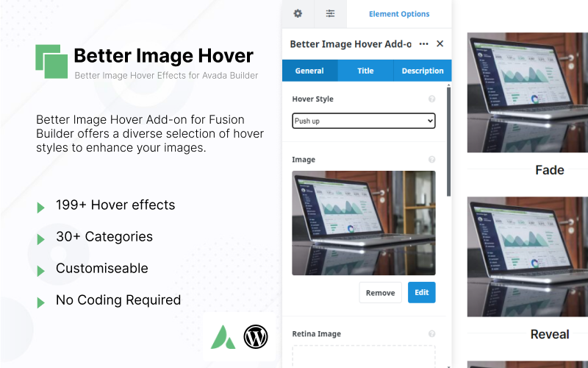Click the settings gear icon
This screenshot has height=368, width=588.
pos(298,13)
